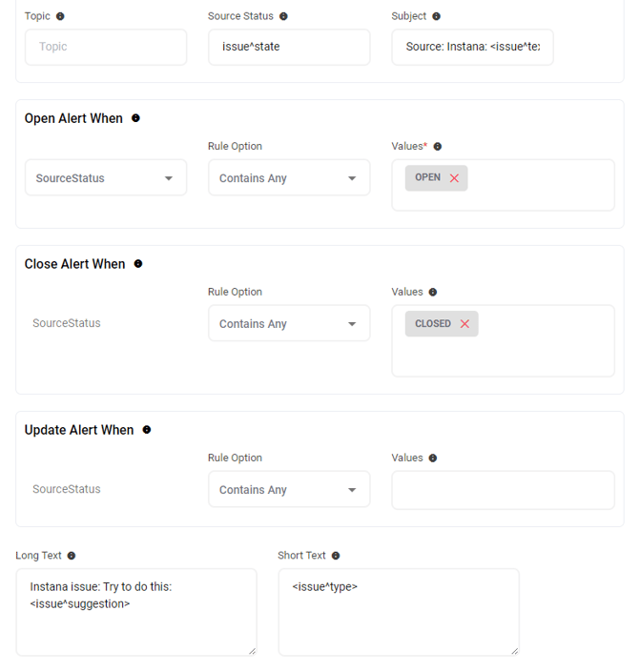Image resolution: width=639 pixels, height=672 pixels.
Task: Click the info icon beside Source Status
Action: (283, 16)
